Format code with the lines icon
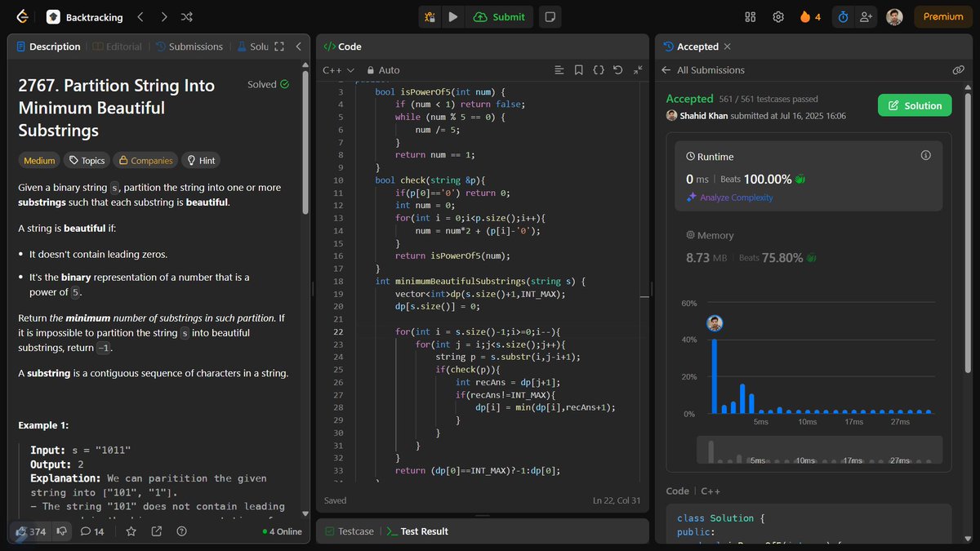The width and height of the screenshot is (980, 551). pos(559,70)
